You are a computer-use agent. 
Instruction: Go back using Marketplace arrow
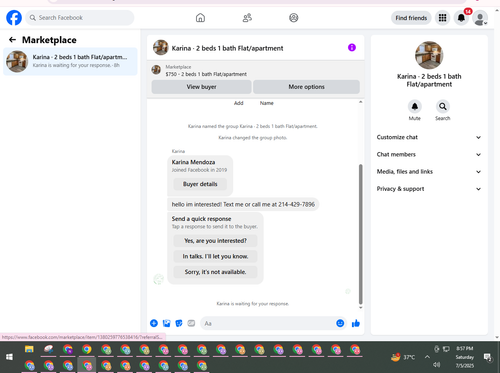coord(12,40)
